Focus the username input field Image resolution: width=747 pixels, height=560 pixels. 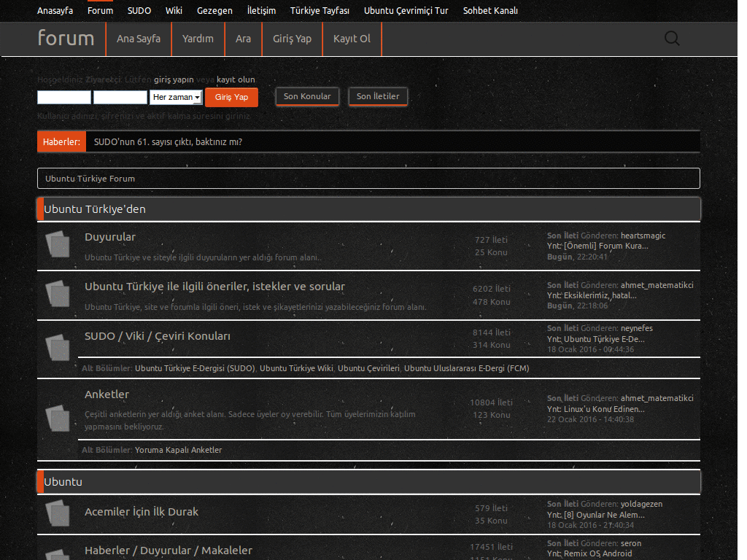[64, 97]
